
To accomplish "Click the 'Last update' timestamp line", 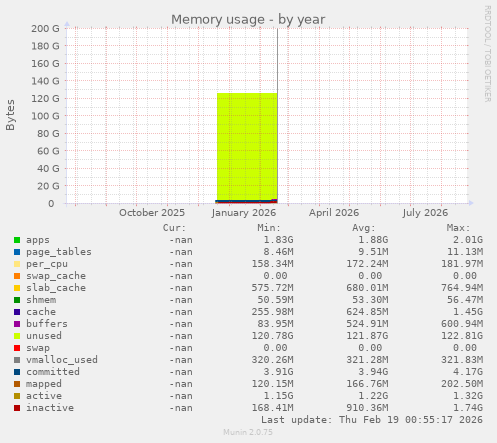I will [x=372, y=420].
